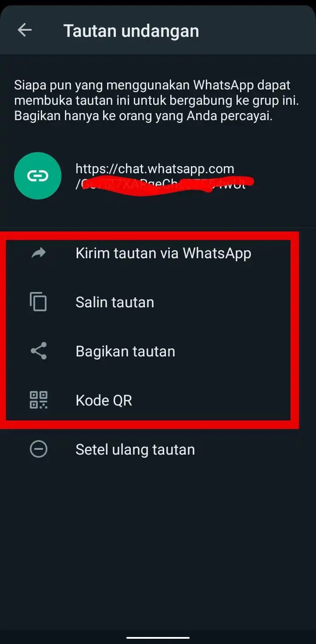
Task: Choose Setel ulang tautan
Action: point(158,449)
